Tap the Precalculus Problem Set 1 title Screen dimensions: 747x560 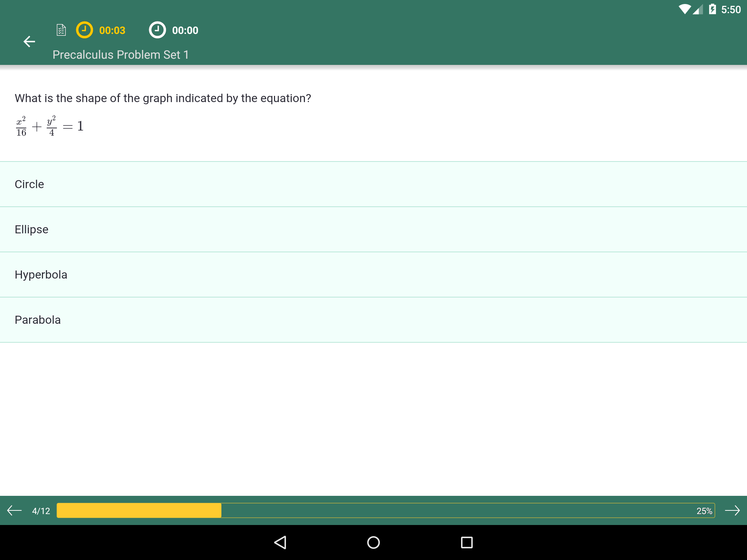click(x=121, y=55)
